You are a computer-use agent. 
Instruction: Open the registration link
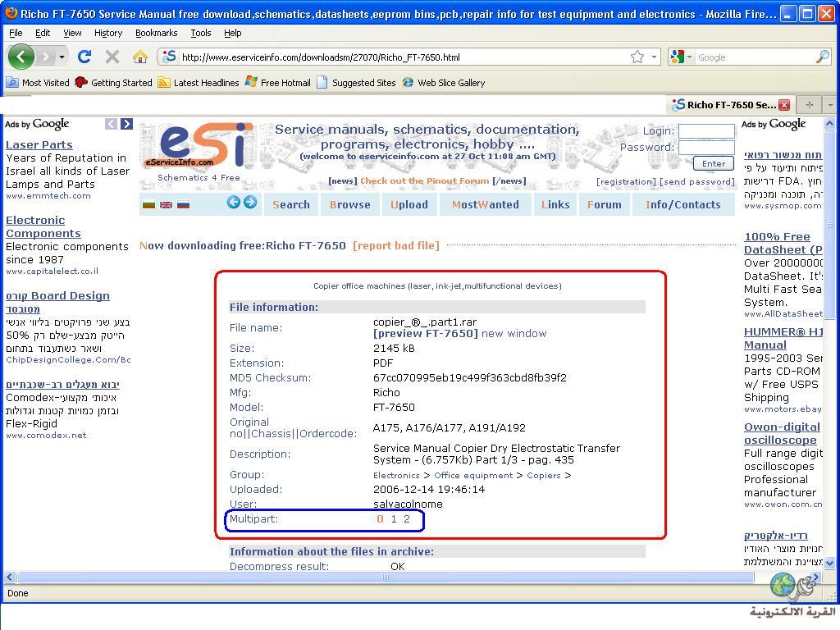[626, 181]
